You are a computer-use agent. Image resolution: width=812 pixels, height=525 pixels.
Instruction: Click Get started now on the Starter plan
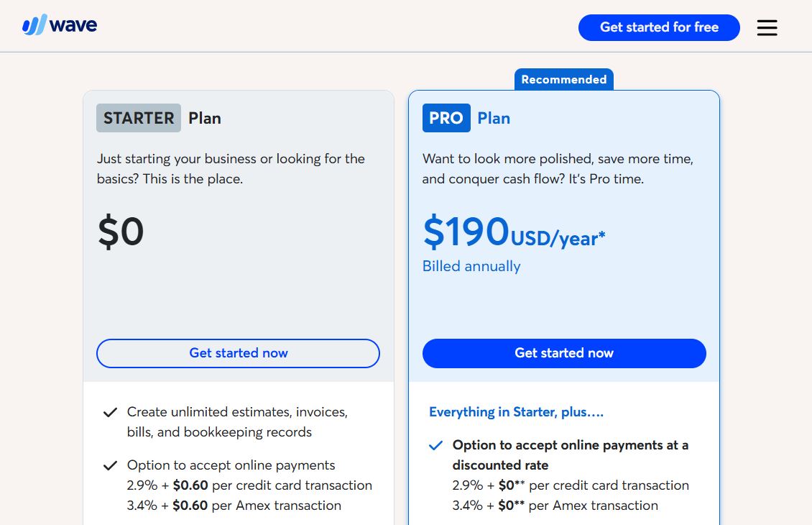tap(238, 353)
